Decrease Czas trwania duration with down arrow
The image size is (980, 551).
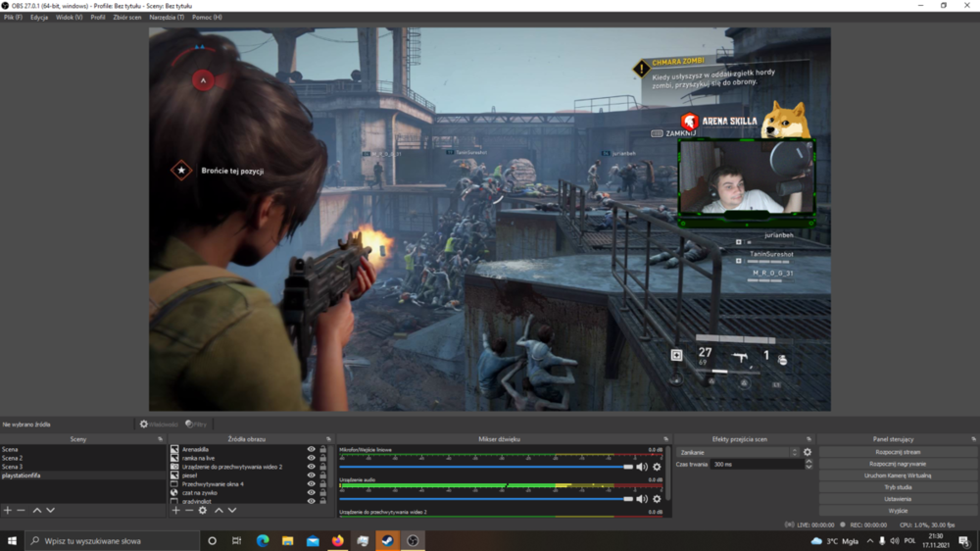[x=808, y=468]
